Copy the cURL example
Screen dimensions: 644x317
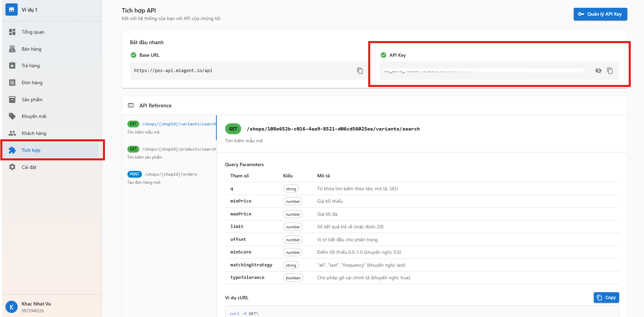click(606, 297)
